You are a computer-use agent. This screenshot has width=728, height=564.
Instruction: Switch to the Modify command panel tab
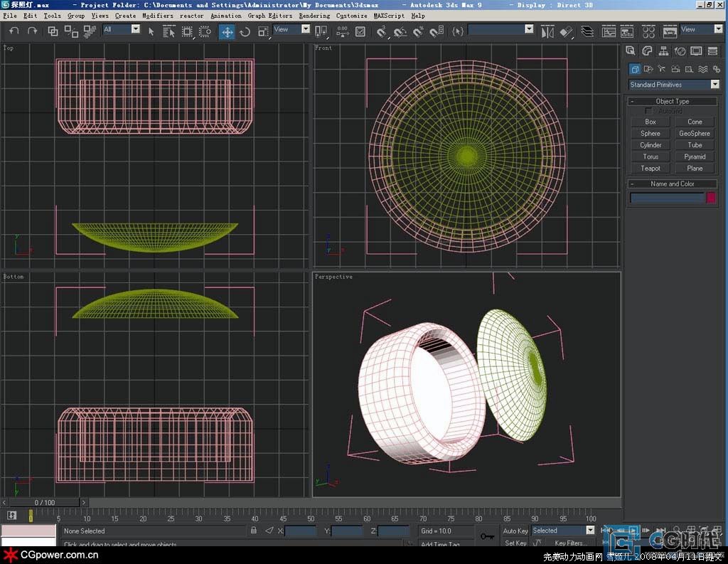[647, 51]
